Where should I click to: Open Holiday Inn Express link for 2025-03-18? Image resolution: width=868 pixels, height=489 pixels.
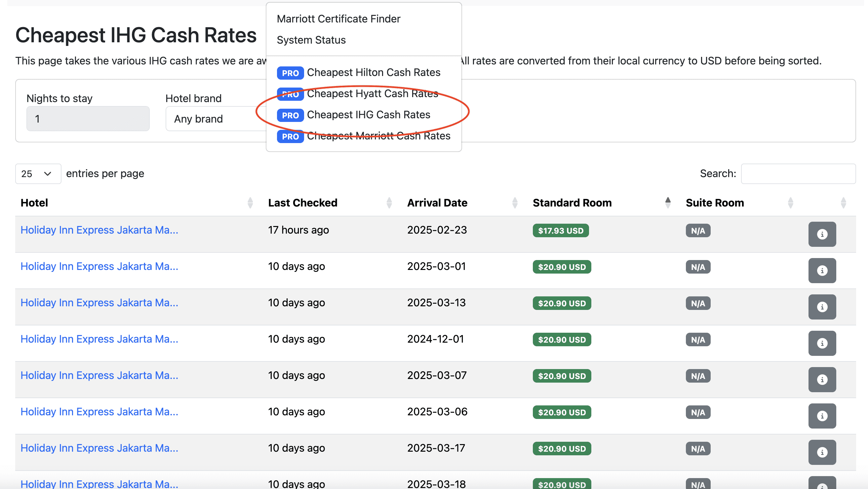pyautogui.click(x=99, y=484)
